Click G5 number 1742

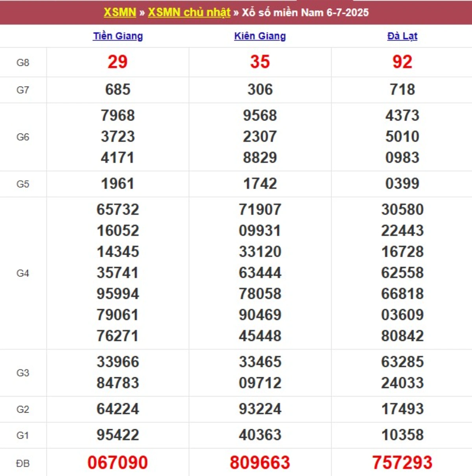260,183
